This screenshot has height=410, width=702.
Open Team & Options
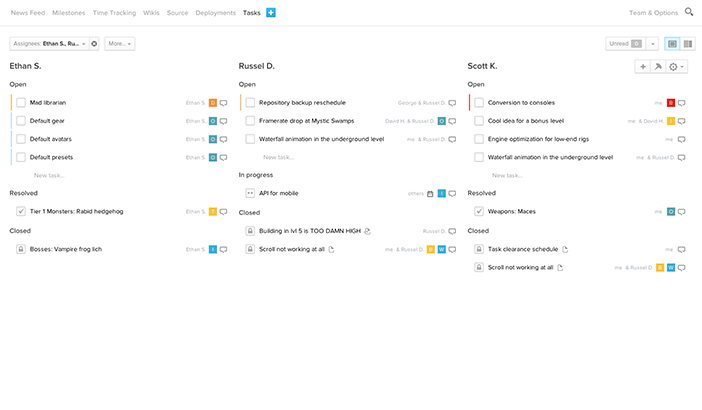click(x=652, y=12)
